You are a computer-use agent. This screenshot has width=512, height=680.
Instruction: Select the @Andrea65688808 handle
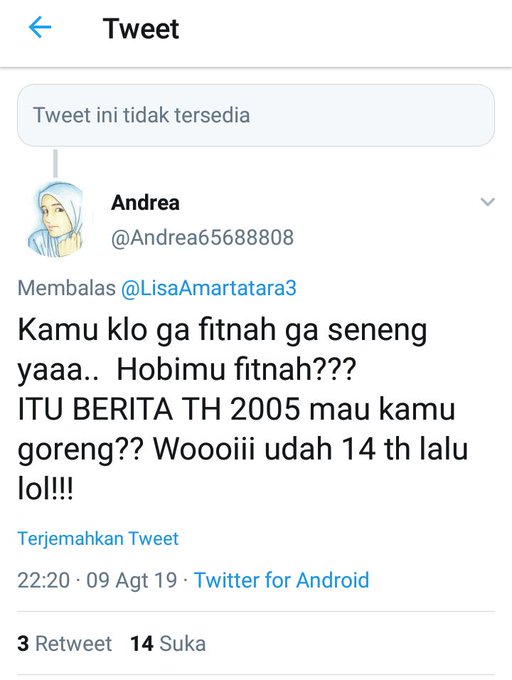[x=202, y=238]
